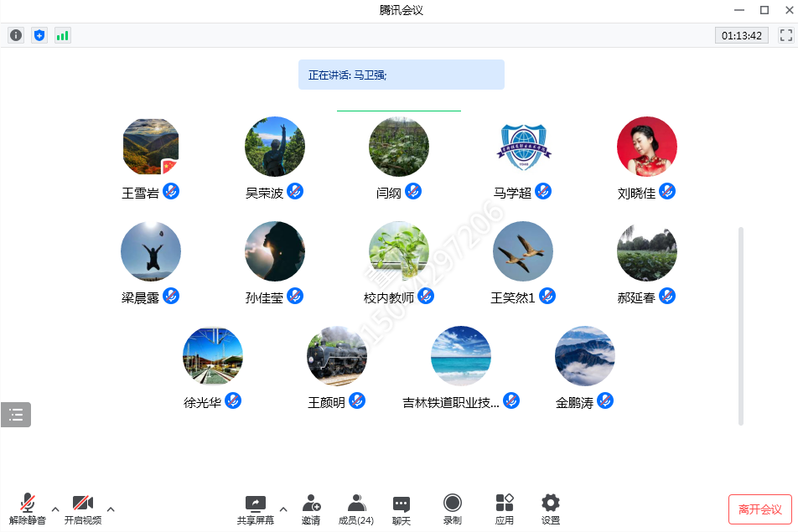Open Settings (设置) gear
The width and height of the screenshot is (798, 532).
tap(550, 509)
